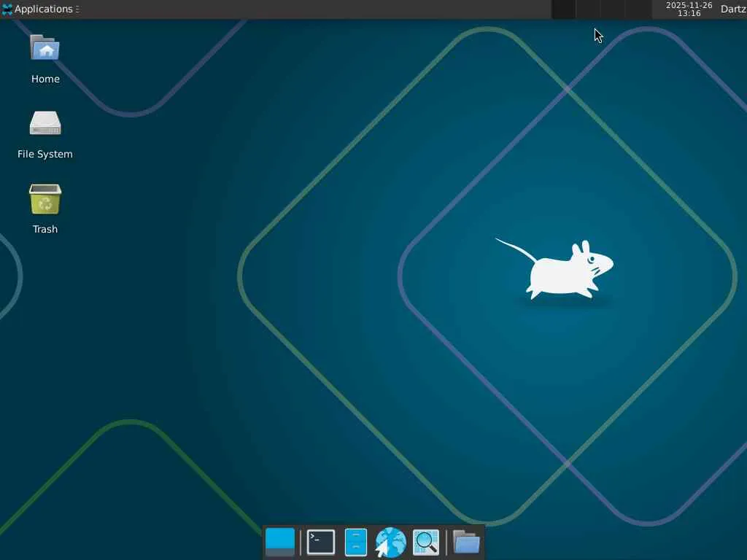Image resolution: width=747 pixels, height=560 pixels.
Task: Click the Trash label text
Action: pyautogui.click(x=45, y=229)
